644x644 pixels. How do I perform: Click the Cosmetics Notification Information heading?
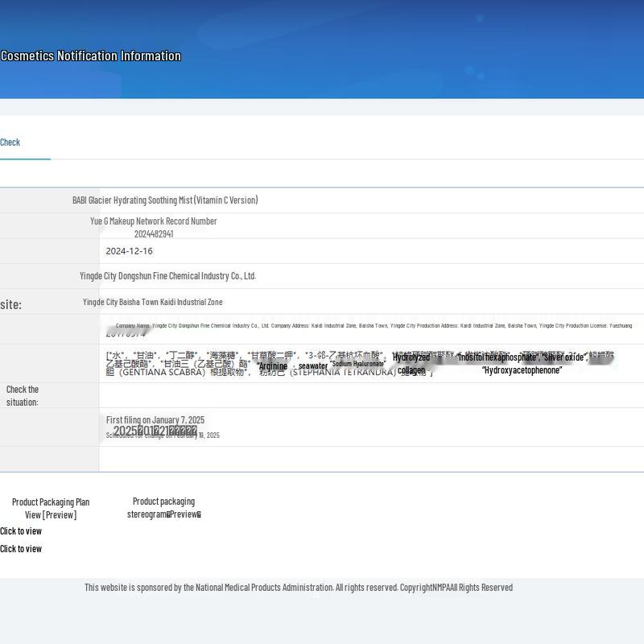coord(90,56)
